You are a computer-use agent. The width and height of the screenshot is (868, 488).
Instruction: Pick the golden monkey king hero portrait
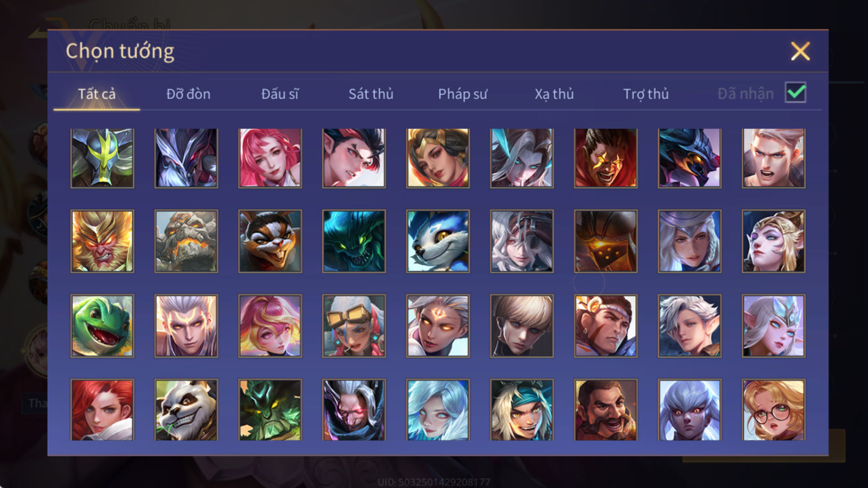[102, 241]
